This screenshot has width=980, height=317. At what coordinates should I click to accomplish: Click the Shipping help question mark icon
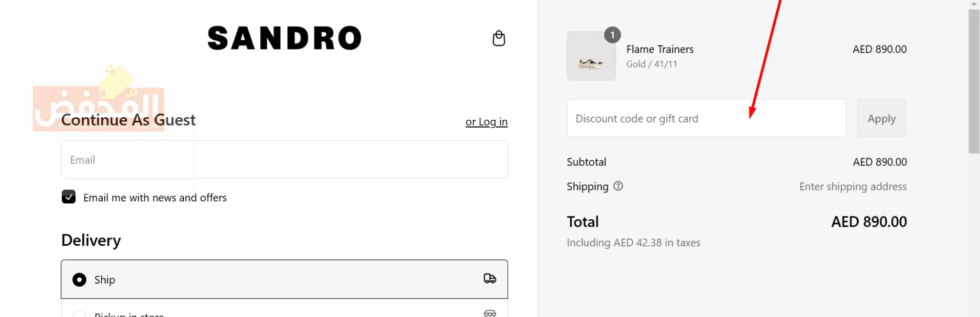click(x=618, y=186)
